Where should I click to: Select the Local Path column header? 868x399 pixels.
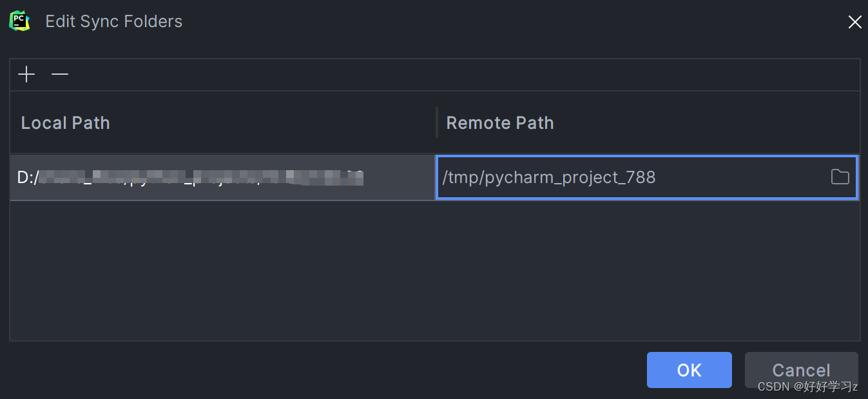coord(65,122)
